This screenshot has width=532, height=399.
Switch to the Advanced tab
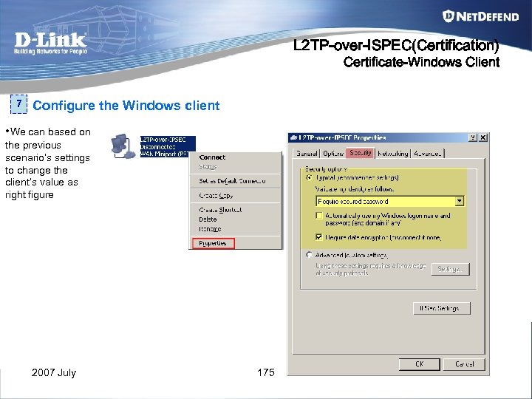(x=428, y=154)
